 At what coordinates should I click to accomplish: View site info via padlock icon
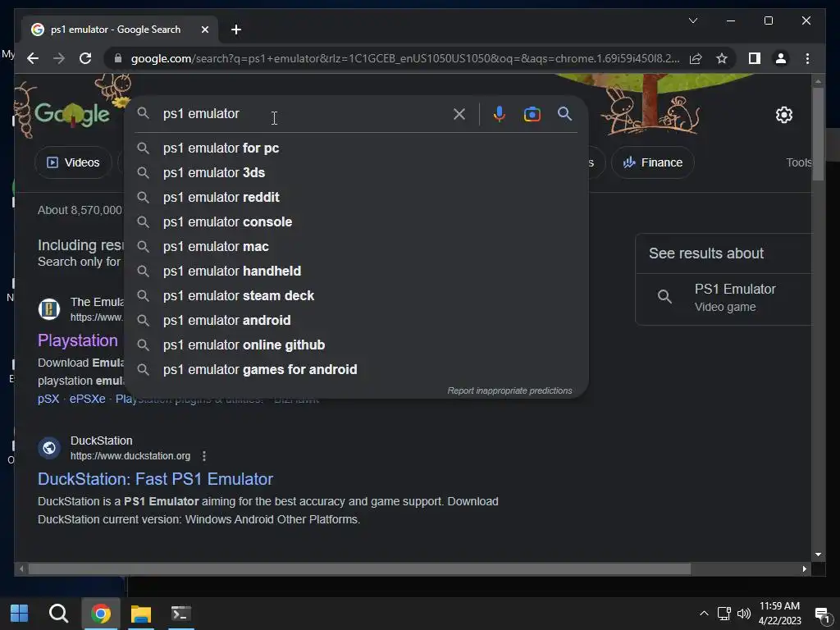[x=118, y=58]
